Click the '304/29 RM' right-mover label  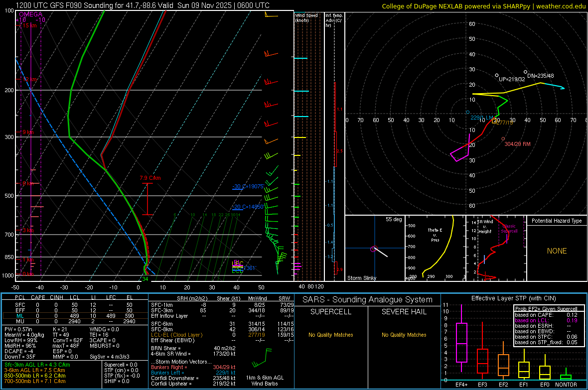point(517,144)
